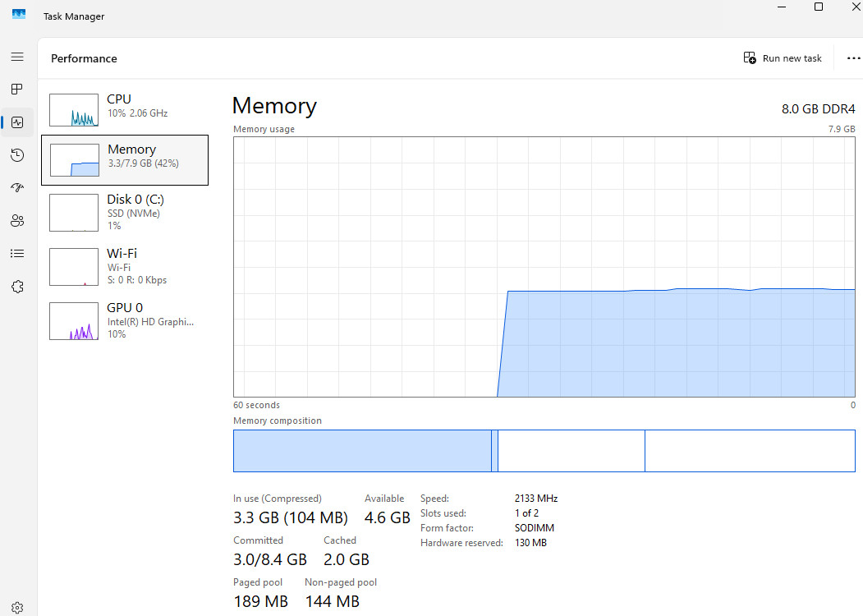Open the Details page icon
Image resolution: width=863 pixels, height=616 pixels.
pos(17,253)
